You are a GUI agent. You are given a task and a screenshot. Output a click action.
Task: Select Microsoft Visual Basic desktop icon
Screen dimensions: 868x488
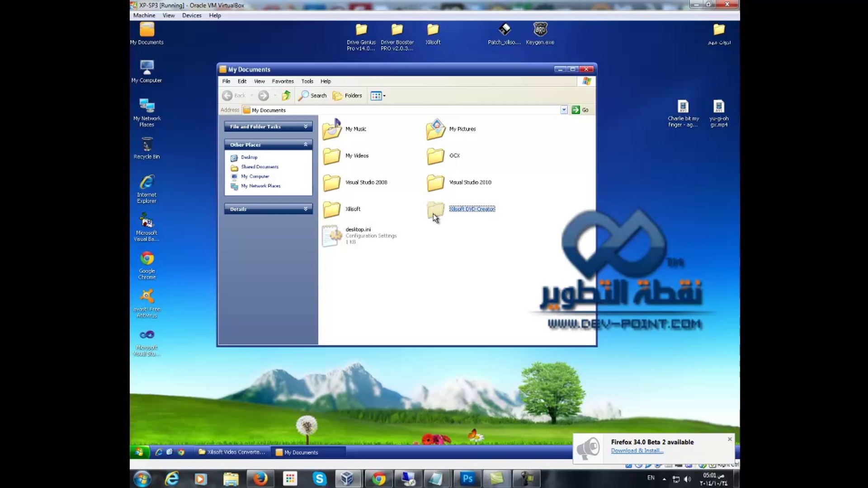(146, 227)
